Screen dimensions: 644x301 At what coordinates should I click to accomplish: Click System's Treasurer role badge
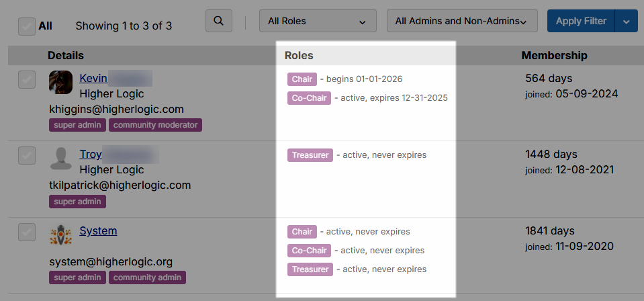tap(310, 269)
